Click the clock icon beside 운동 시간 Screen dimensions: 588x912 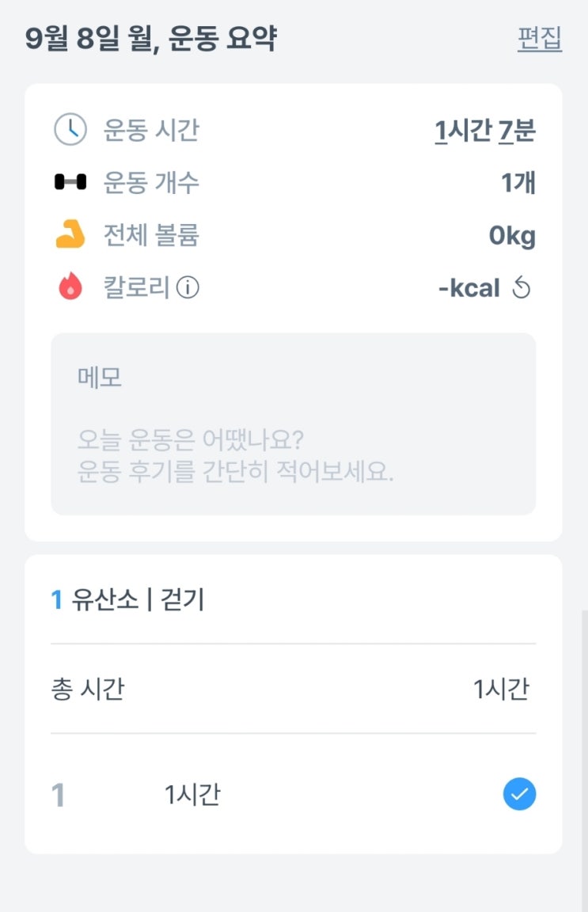click(70, 130)
